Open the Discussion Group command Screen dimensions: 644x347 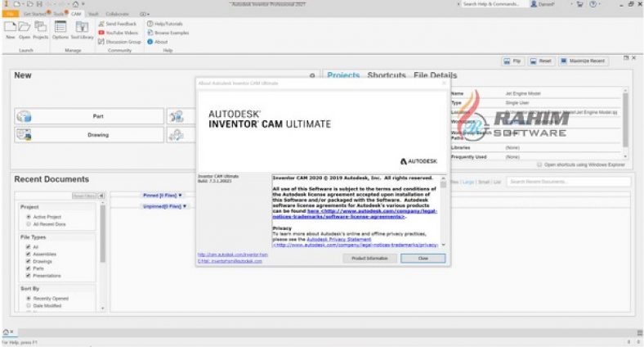(119, 42)
